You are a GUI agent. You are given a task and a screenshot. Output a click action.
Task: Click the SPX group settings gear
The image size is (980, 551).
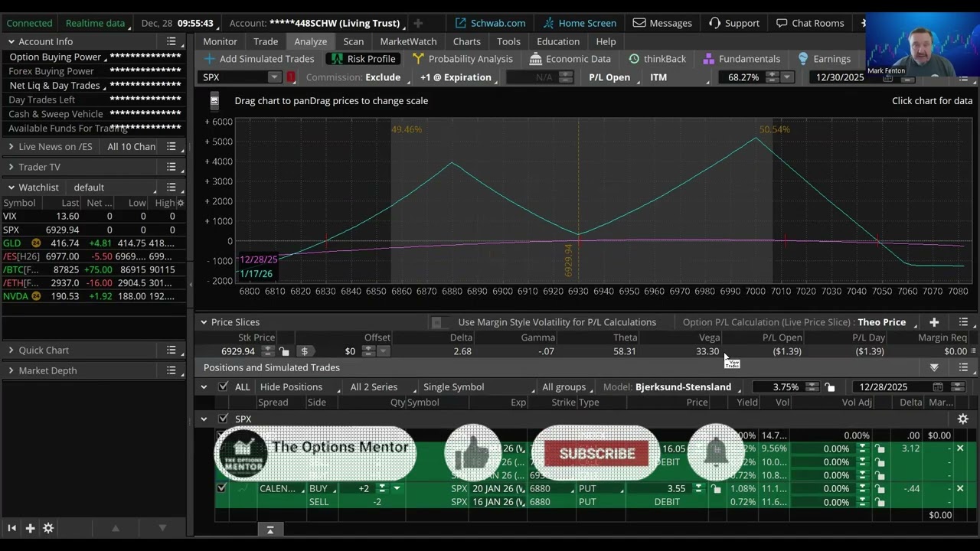coord(963,419)
